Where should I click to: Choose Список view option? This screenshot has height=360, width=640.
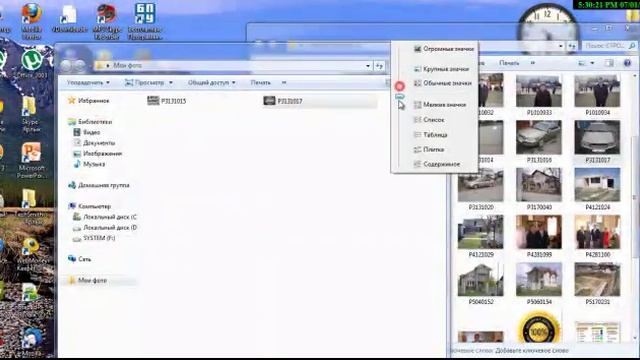pyautogui.click(x=429, y=120)
